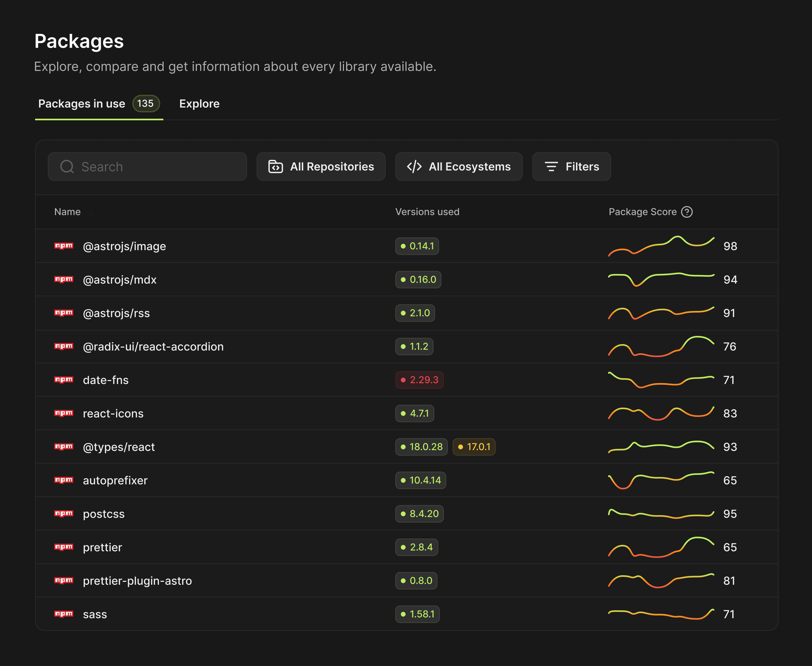
Task: Click the npm icon beside prettier row
Action: [x=64, y=547]
